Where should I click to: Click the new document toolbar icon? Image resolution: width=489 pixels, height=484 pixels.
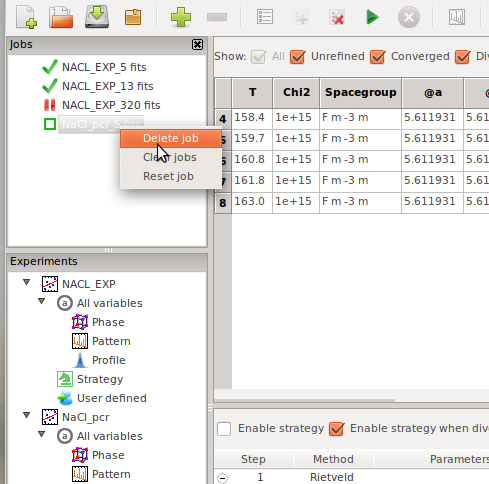[26, 17]
